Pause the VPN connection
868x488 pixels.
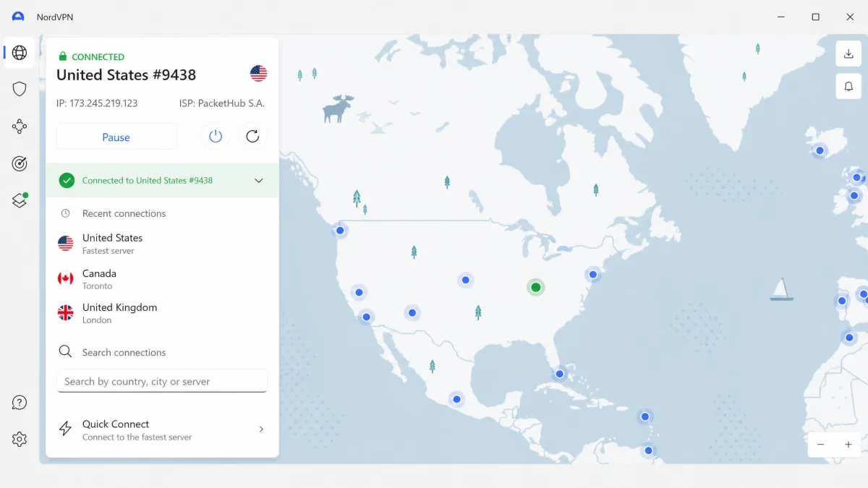(x=116, y=137)
